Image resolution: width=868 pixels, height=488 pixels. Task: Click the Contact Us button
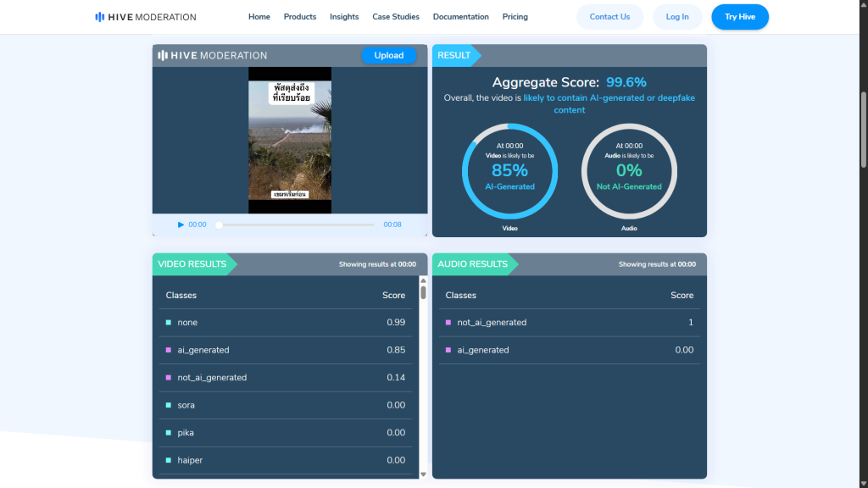coord(609,17)
